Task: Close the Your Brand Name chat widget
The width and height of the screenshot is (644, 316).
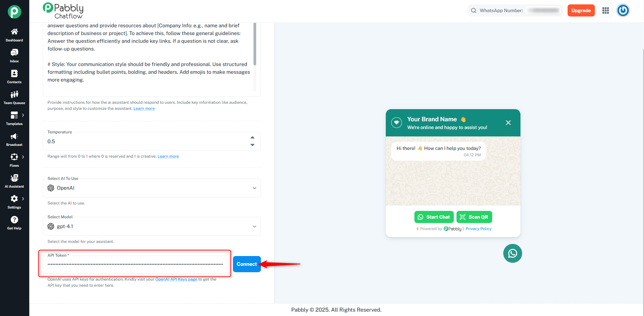Action: [x=508, y=123]
